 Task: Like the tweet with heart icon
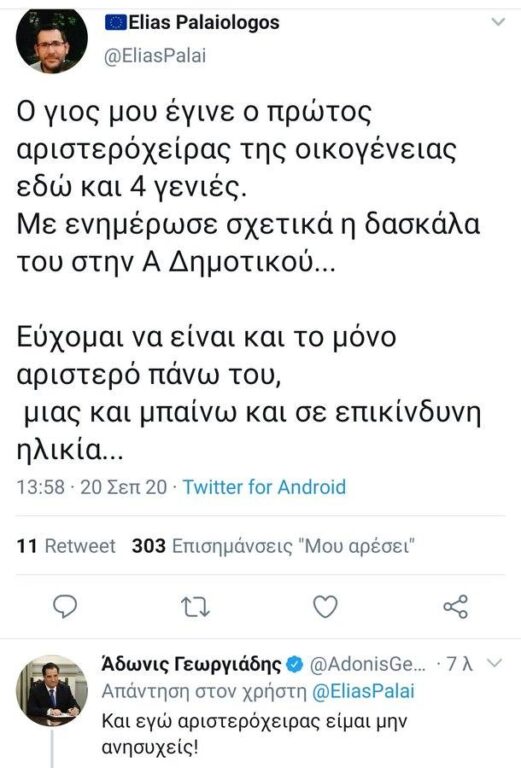click(x=325, y=606)
